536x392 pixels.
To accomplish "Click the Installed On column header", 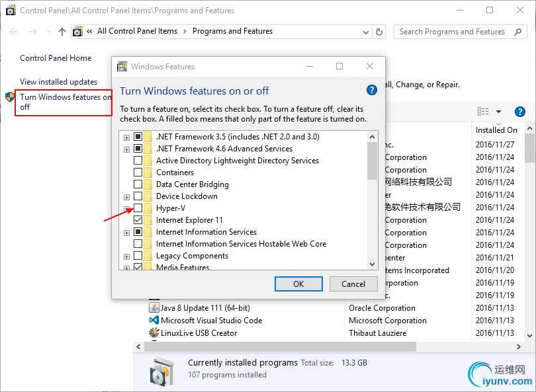I will coord(496,130).
